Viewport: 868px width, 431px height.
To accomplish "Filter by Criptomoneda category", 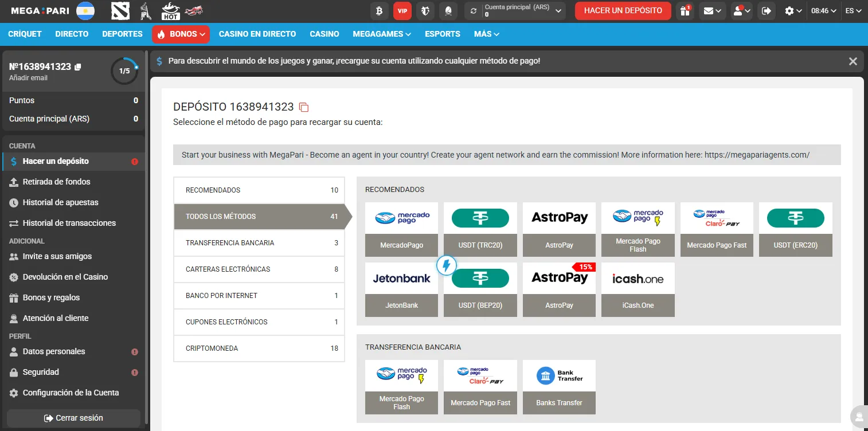I will (259, 348).
